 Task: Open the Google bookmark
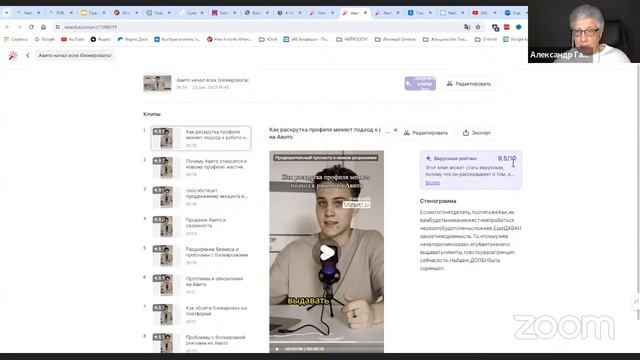tap(44, 39)
